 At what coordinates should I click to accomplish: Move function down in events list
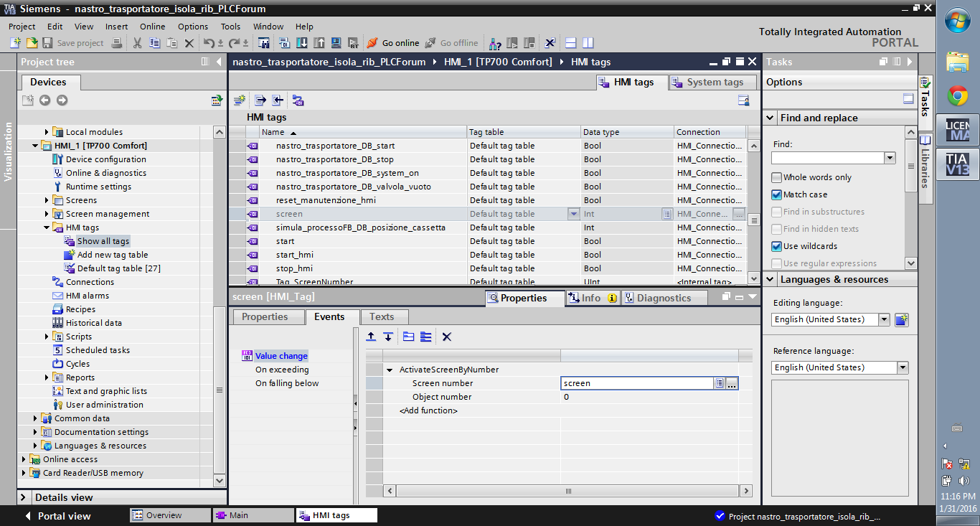coord(388,337)
